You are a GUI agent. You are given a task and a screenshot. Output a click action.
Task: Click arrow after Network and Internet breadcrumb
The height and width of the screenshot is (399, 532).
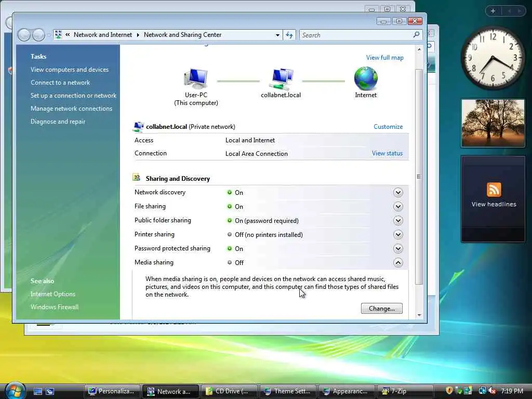(x=138, y=35)
